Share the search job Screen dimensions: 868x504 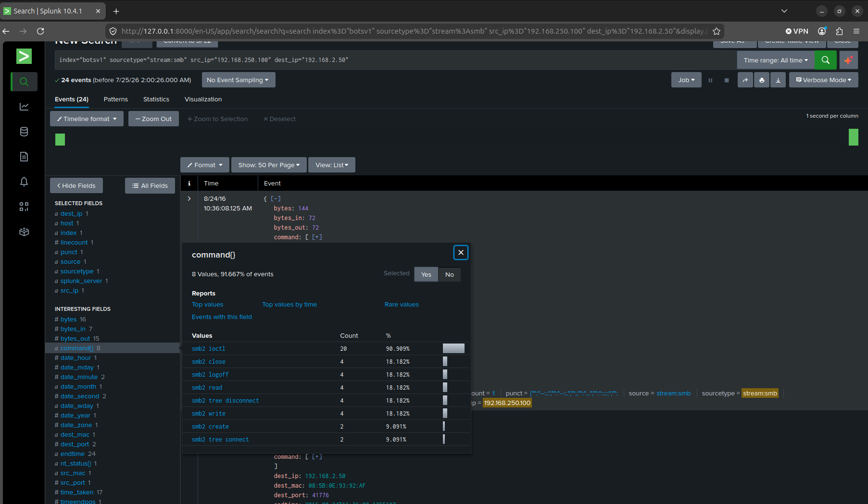[x=745, y=80]
